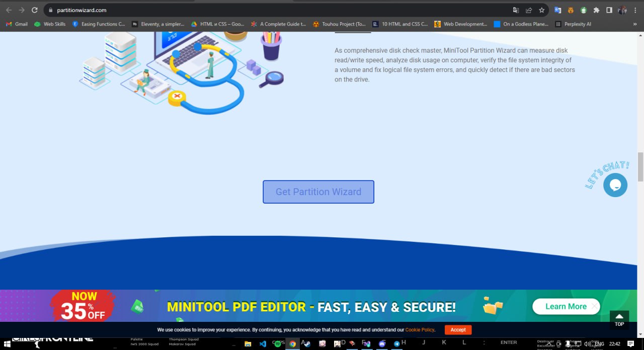Click the browser forward arrow
Screen dimensions: 644x350
22,10
